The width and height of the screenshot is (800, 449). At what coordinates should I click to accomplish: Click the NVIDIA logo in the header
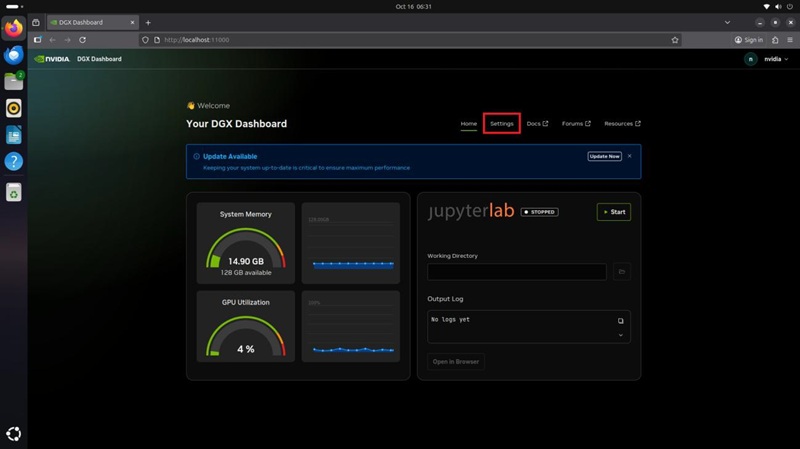click(x=52, y=59)
